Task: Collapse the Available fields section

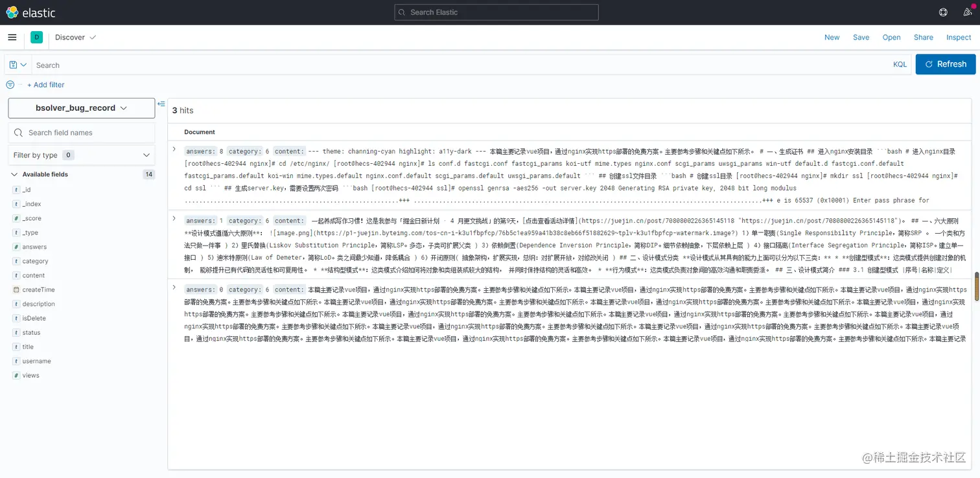Action: click(14, 174)
